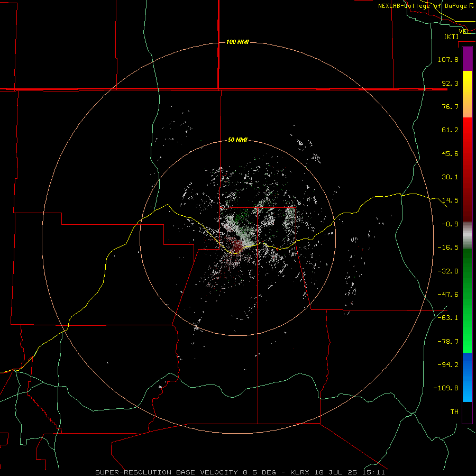Click the -94.2 velocity scale value
476x476 pixels.
(448, 365)
